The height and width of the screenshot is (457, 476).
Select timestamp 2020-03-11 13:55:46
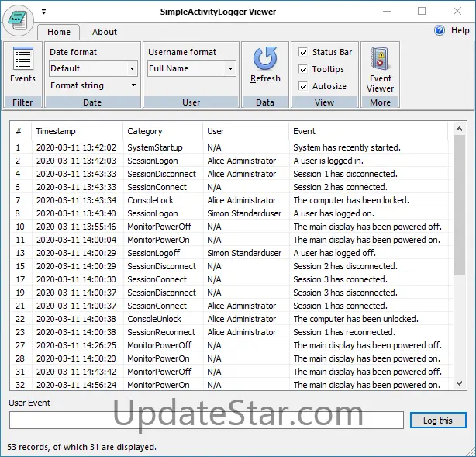[x=76, y=227]
